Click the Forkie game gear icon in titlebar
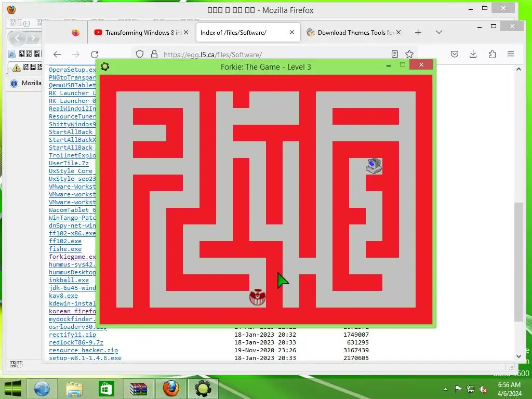The image size is (532, 399). click(105, 66)
